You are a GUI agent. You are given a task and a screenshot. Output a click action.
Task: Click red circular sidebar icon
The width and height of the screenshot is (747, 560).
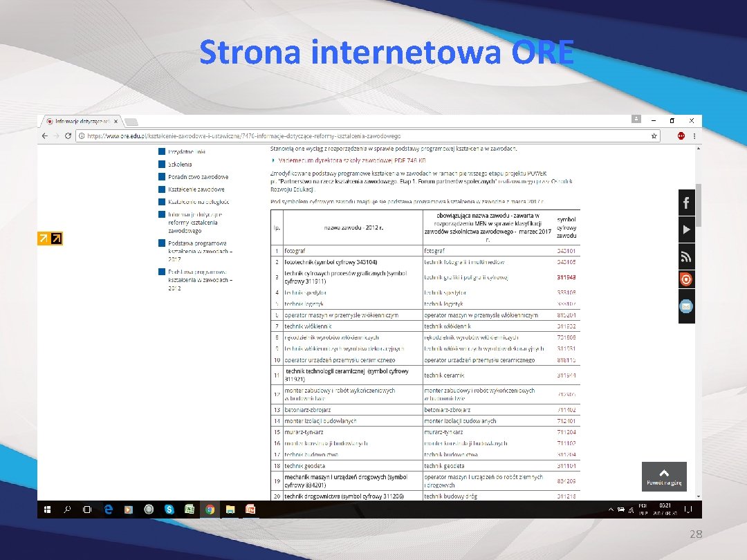pyautogui.click(x=687, y=279)
